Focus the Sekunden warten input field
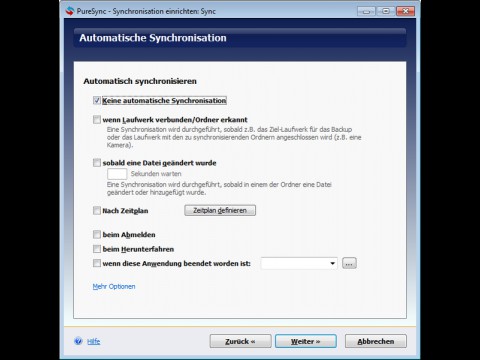This screenshot has height=360, width=480. tap(117, 174)
